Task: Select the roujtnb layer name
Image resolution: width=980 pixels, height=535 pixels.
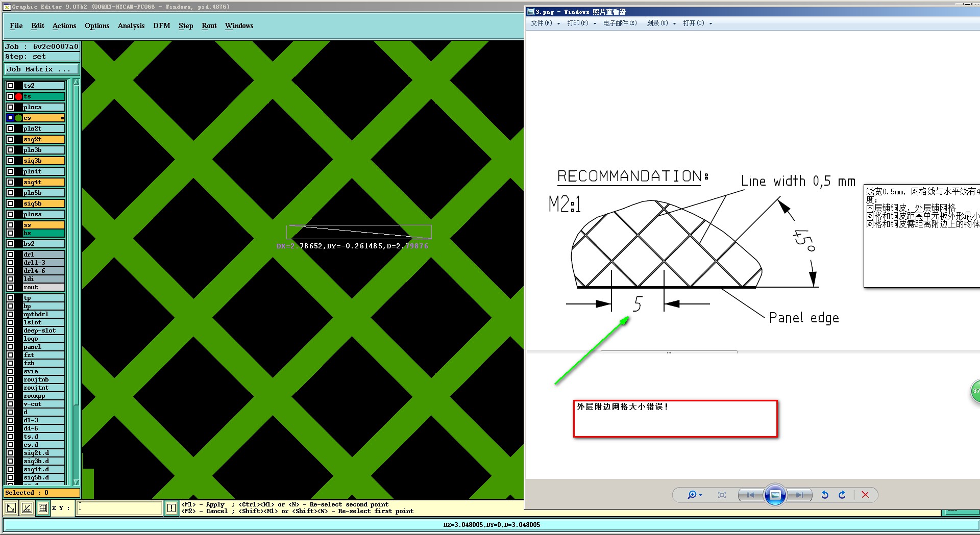Action: (44, 379)
